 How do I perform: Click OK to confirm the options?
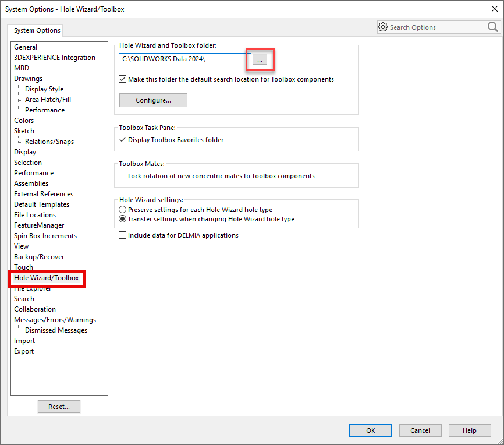(370, 430)
